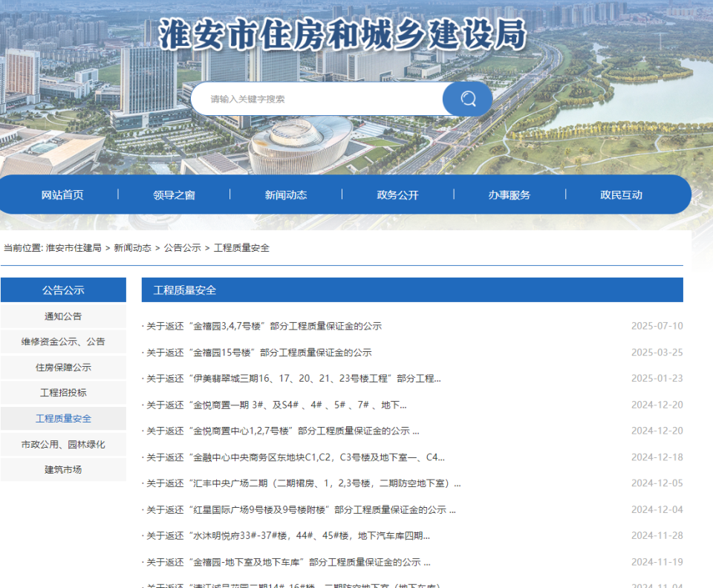The height and width of the screenshot is (588, 713).
Task: Select 通知公告 in the sidebar
Action: point(63,316)
